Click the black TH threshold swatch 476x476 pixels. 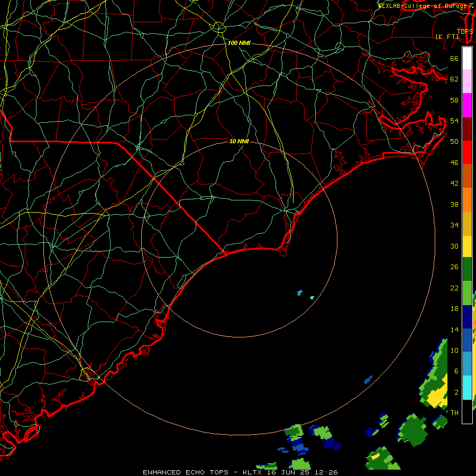pos(467,411)
